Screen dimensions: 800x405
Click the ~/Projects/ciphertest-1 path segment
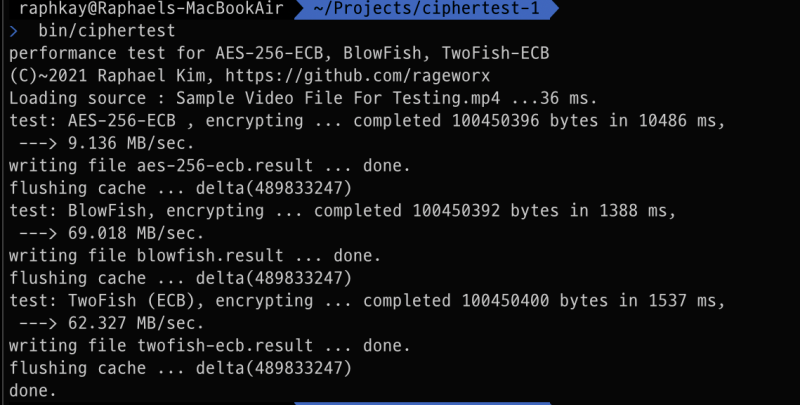click(x=427, y=9)
